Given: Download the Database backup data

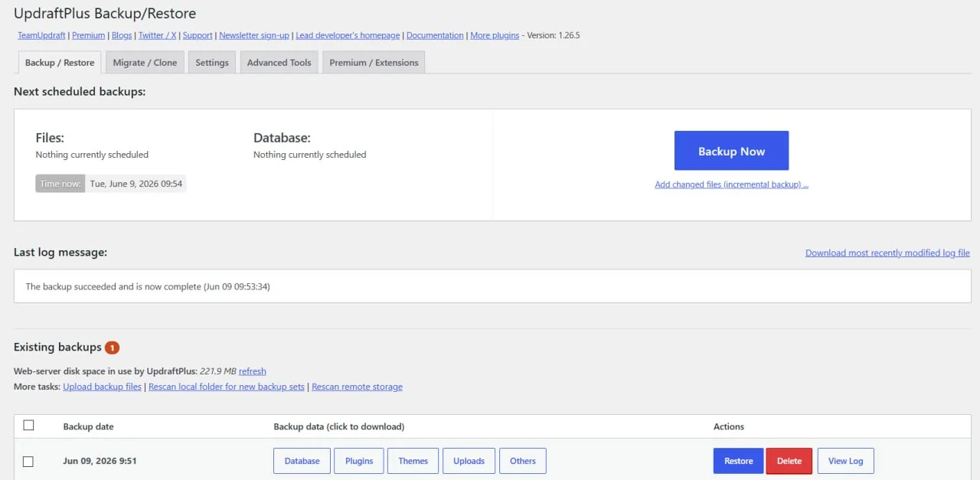Looking at the screenshot, I should click(302, 461).
